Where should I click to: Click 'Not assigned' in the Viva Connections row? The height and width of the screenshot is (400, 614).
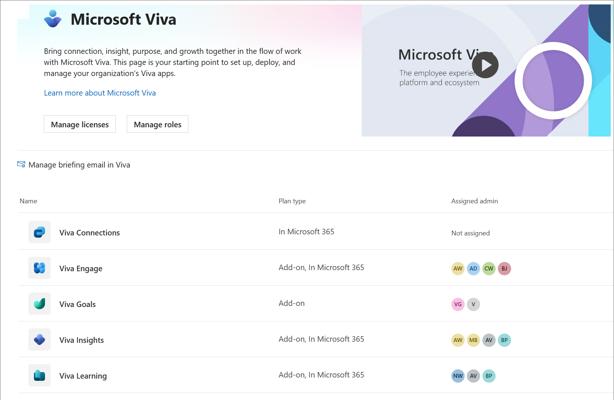[470, 233]
